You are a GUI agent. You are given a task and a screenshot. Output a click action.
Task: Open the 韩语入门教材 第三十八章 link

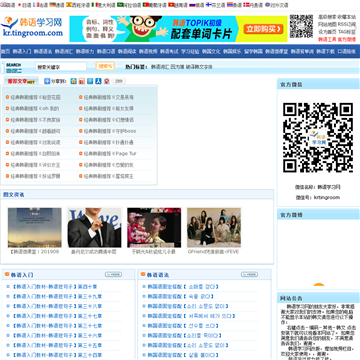57,306
